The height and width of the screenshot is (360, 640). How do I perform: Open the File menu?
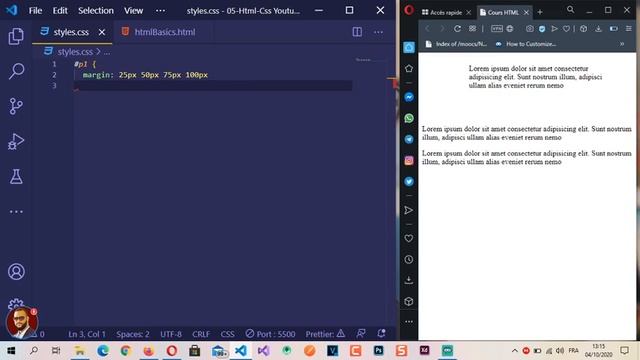coord(35,11)
